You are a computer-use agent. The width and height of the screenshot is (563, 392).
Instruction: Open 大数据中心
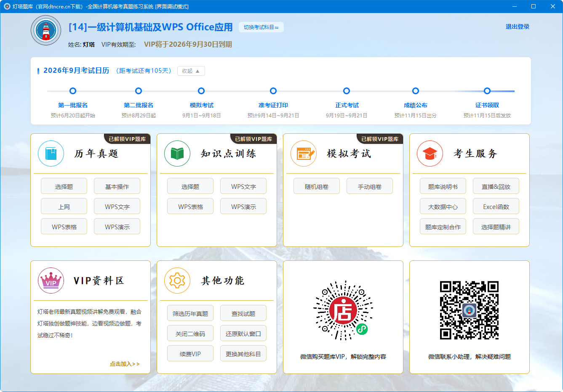[443, 207]
